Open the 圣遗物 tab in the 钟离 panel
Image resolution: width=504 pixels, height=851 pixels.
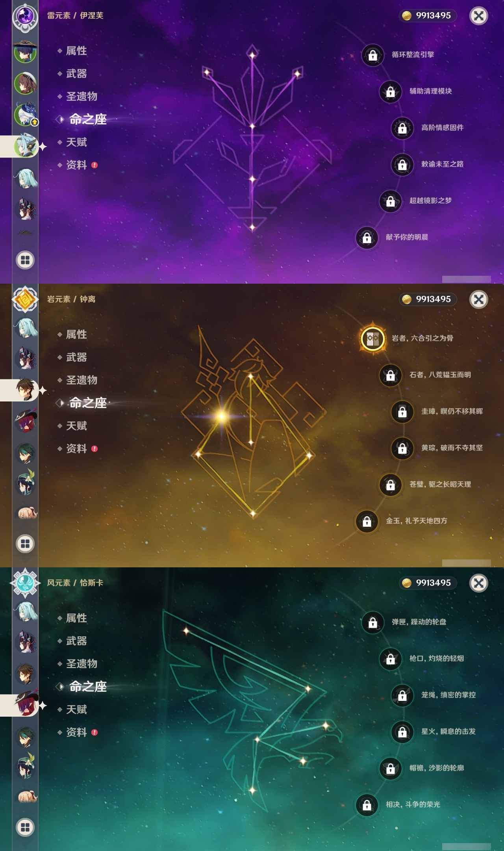click(x=81, y=380)
